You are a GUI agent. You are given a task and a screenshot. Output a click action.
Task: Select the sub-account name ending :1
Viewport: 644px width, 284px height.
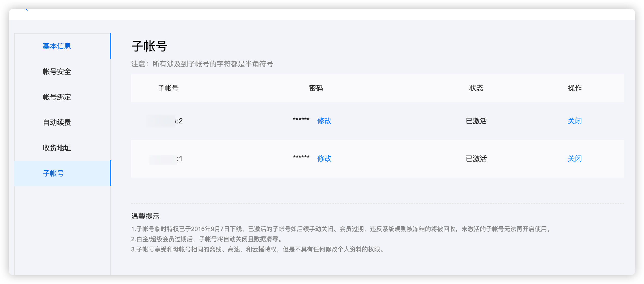pyautogui.click(x=166, y=159)
